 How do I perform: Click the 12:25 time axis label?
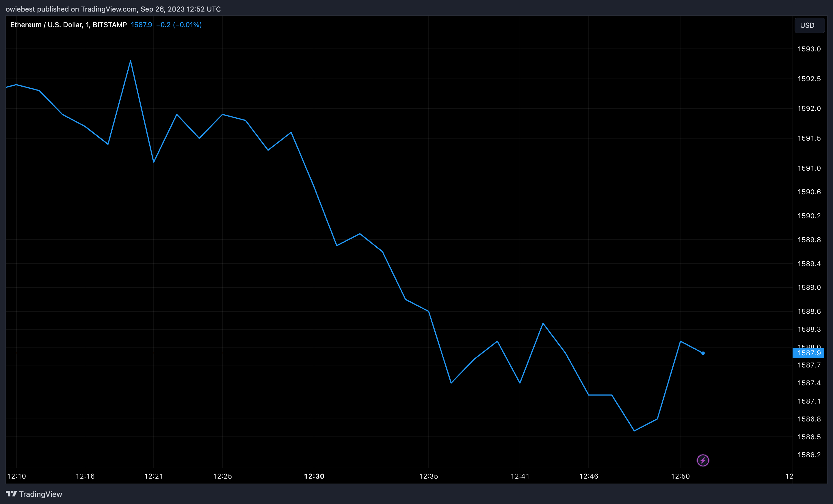pyautogui.click(x=222, y=476)
